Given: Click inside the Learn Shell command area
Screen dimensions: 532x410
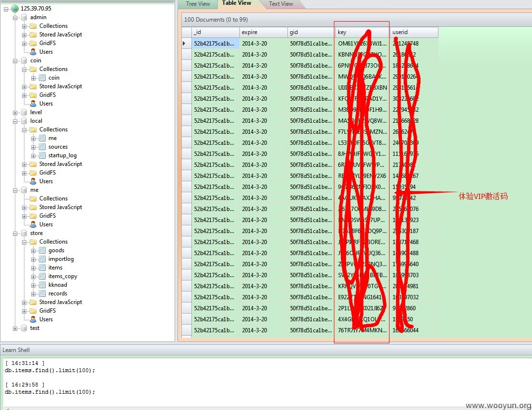Looking at the screenshot, I should [267, 382].
